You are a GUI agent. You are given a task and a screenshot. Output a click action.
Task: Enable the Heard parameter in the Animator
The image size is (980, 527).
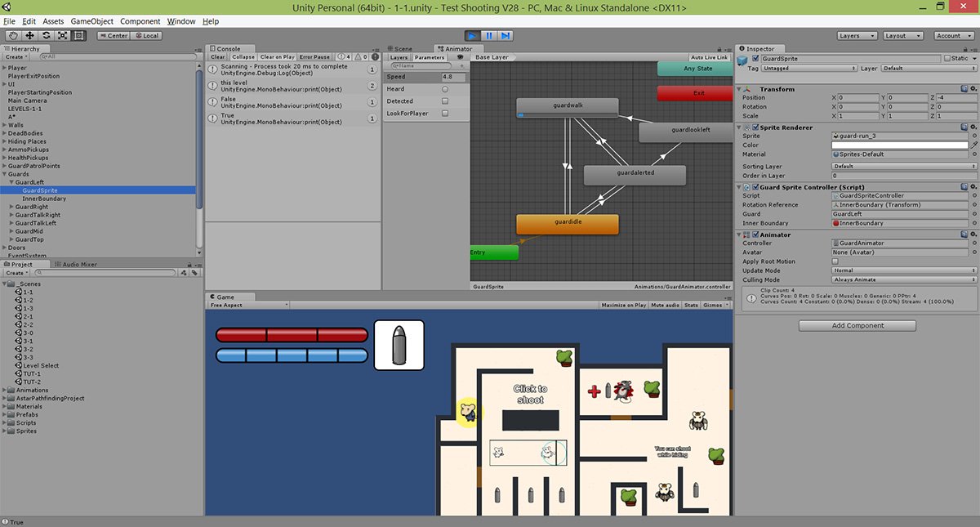pyautogui.click(x=445, y=89)
